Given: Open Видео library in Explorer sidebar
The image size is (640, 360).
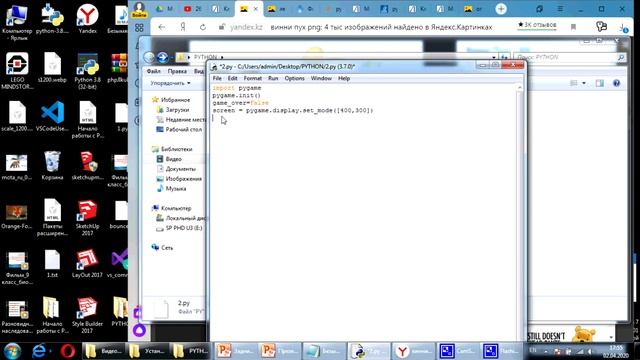Looking at the screenshot, I should pyautogui.click(x=169, y=159).
